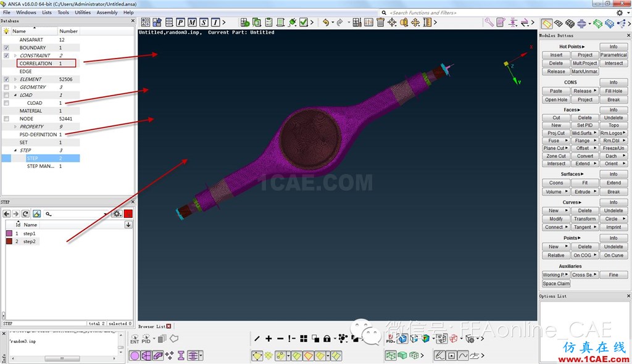Click the plus icon in bottom toolbar

[268, 339]
